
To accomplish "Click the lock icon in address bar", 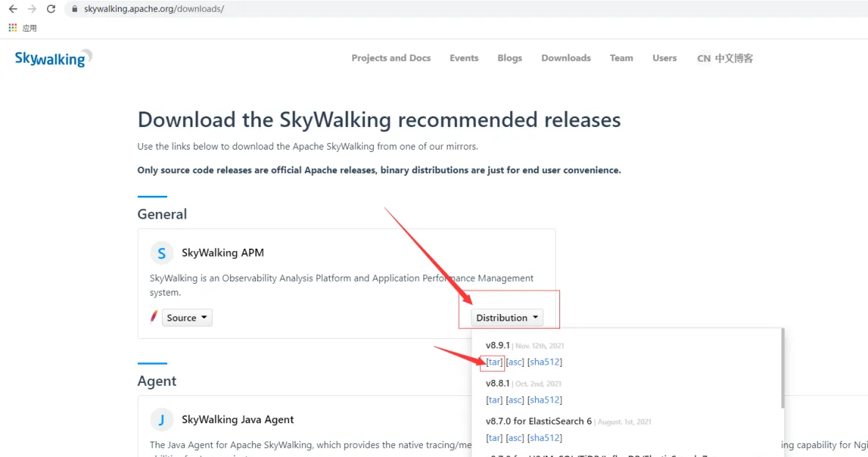I will pos(74,9).
